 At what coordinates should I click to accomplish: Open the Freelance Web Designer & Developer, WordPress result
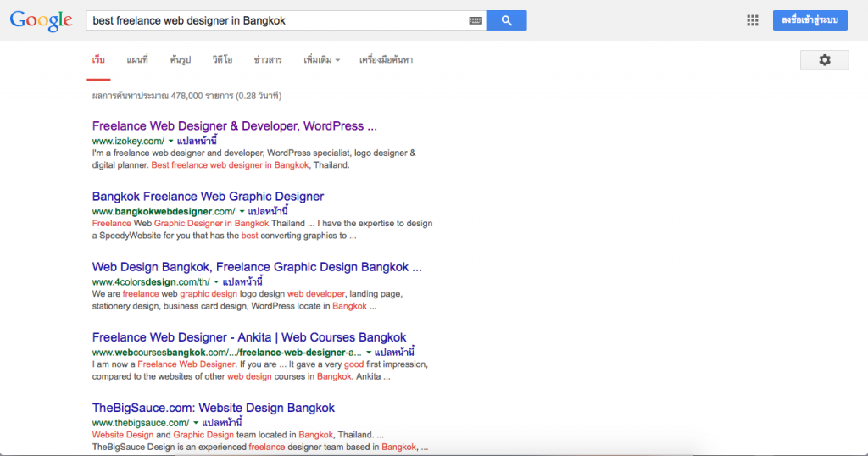click(x=234, y=126)
